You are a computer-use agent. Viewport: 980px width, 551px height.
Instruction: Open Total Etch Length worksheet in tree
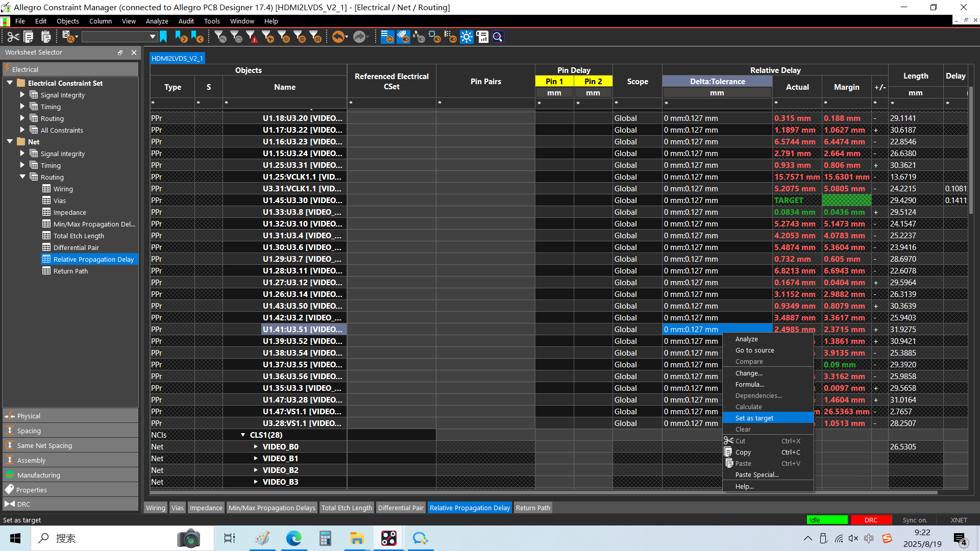coord(79,236)
